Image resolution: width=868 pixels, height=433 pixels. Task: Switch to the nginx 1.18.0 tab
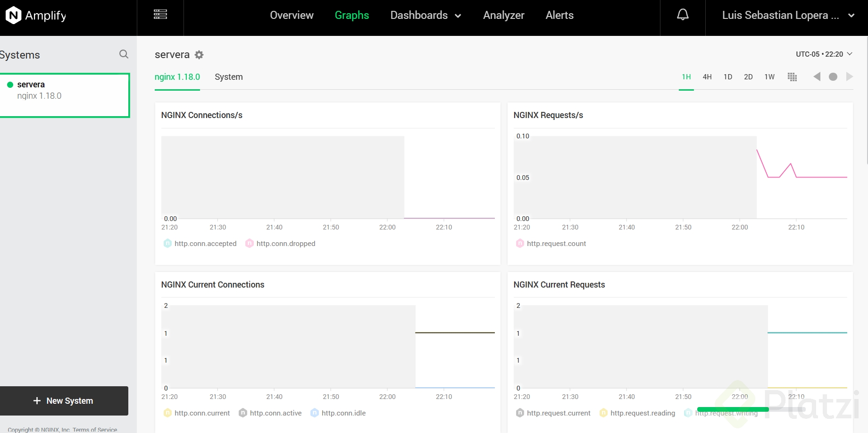[x=177, y=77]
